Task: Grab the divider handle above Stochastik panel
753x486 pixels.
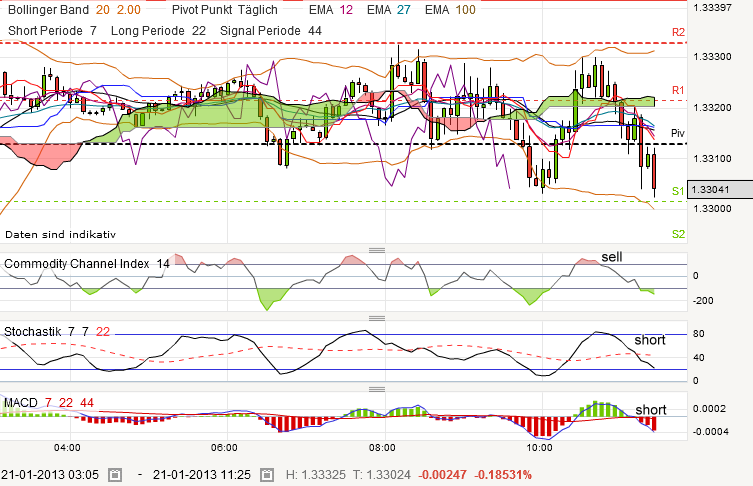Action: [x=377, y=318]
